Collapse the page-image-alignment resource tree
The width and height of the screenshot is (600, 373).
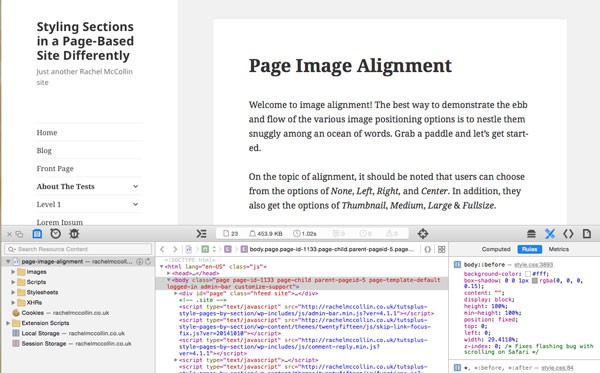[x=8, y=262]
